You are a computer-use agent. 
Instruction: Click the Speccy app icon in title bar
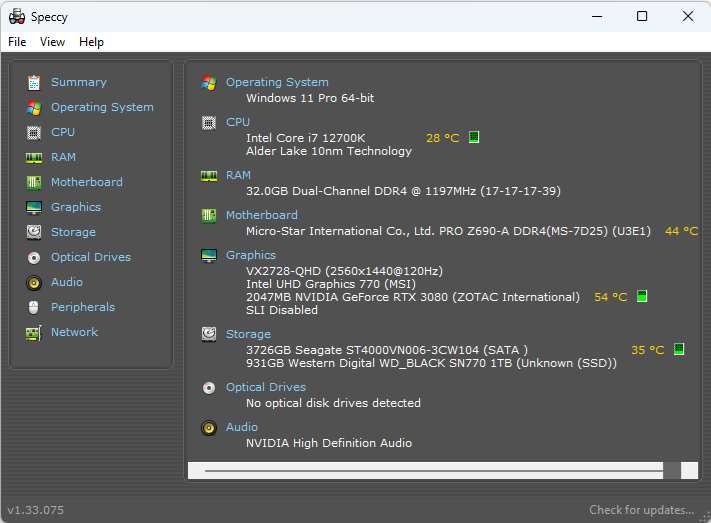point(17,17)
